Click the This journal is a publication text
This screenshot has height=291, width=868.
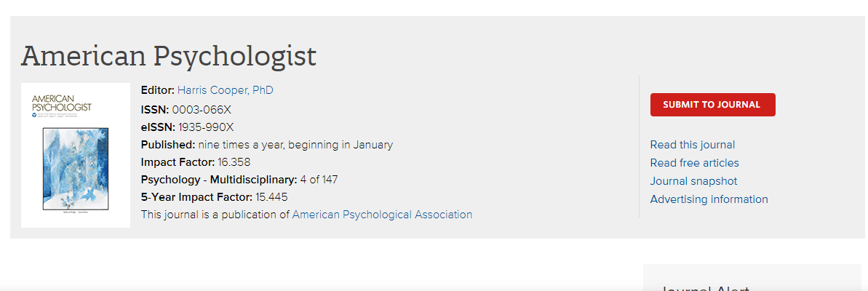pyautogui.click(x=215, y=215)
